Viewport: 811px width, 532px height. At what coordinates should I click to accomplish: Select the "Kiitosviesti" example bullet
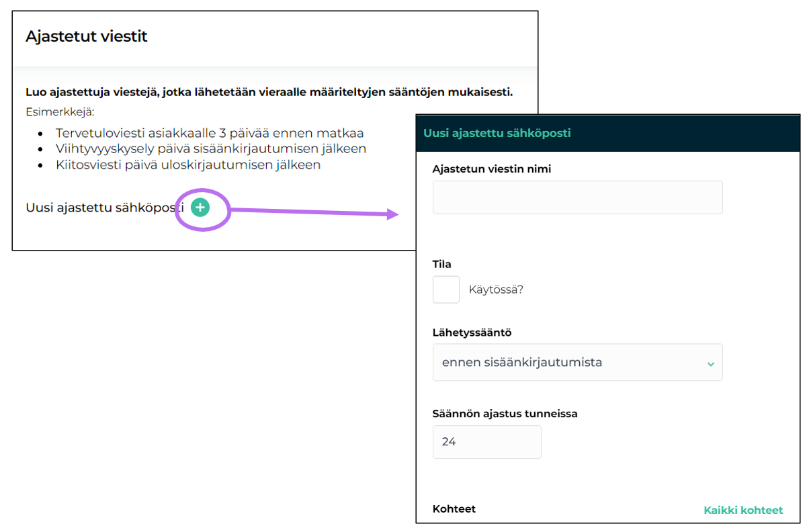188,165
